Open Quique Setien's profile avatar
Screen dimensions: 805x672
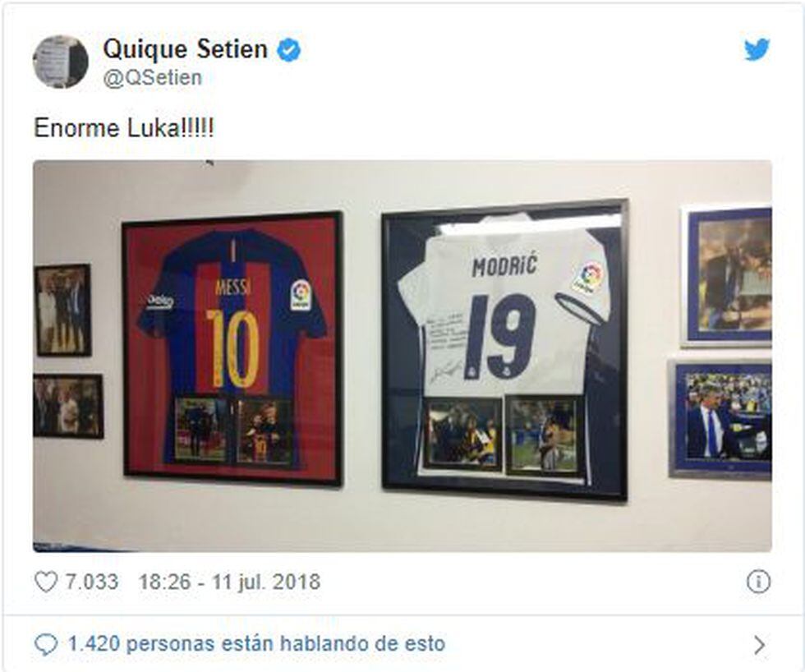click(61, 62)
